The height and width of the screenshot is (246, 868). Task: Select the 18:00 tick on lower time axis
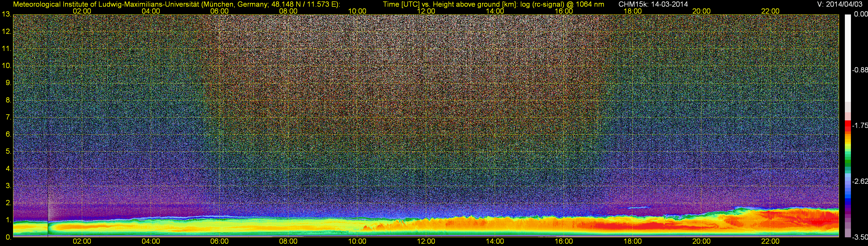pos(632,241)
